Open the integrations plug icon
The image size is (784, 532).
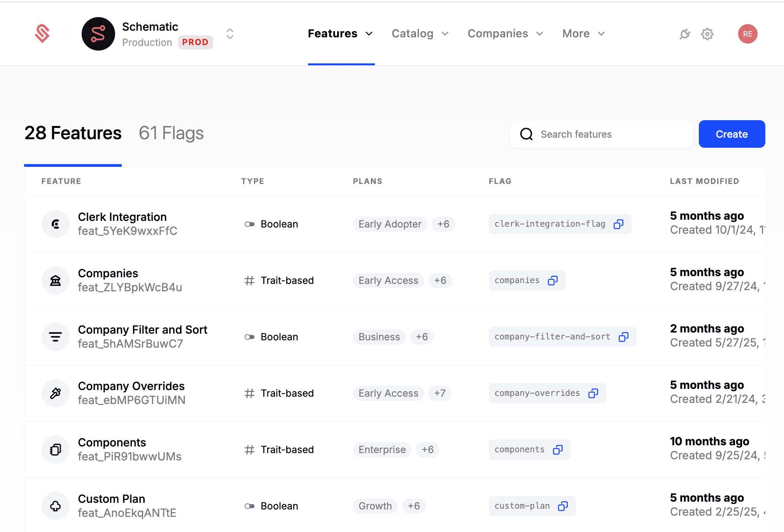(685, 34)
